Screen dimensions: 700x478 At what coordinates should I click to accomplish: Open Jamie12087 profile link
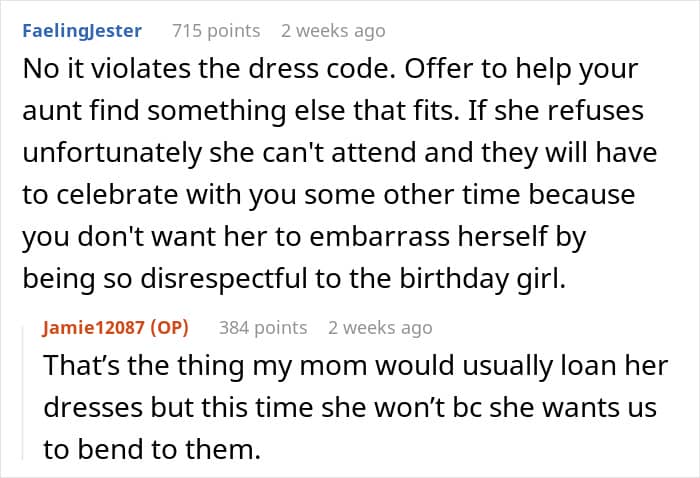coord(93,328)
